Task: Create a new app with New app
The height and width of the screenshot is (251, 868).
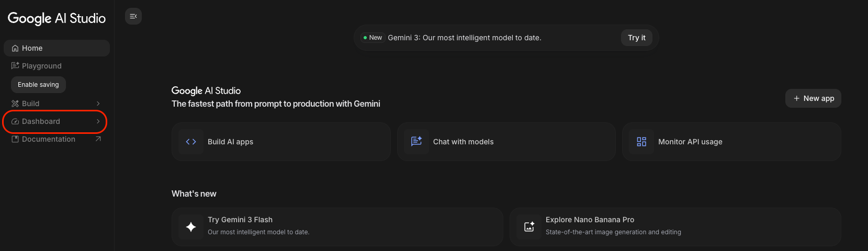Action: (813, 98)
